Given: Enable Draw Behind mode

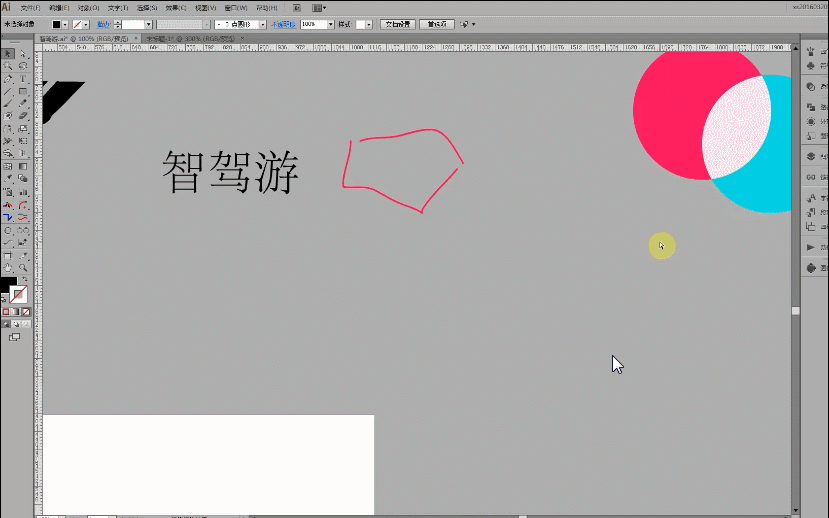Looking at the screenshot, I should [x=15, y=324].
